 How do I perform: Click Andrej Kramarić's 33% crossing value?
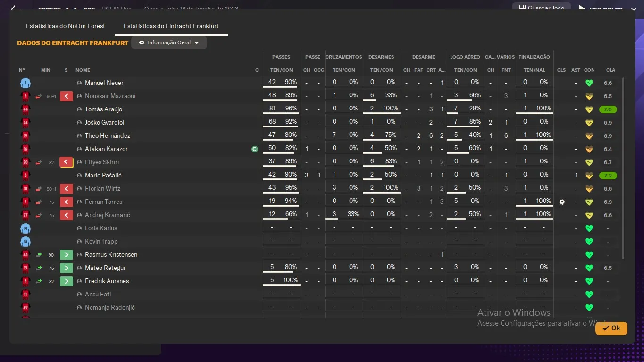(353, 214)
